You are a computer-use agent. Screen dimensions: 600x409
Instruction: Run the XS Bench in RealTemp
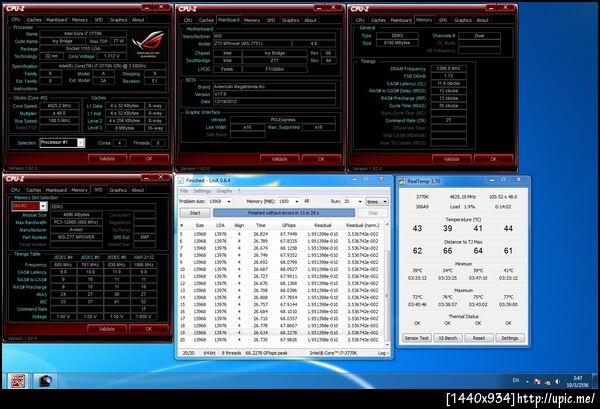(447, 338)
